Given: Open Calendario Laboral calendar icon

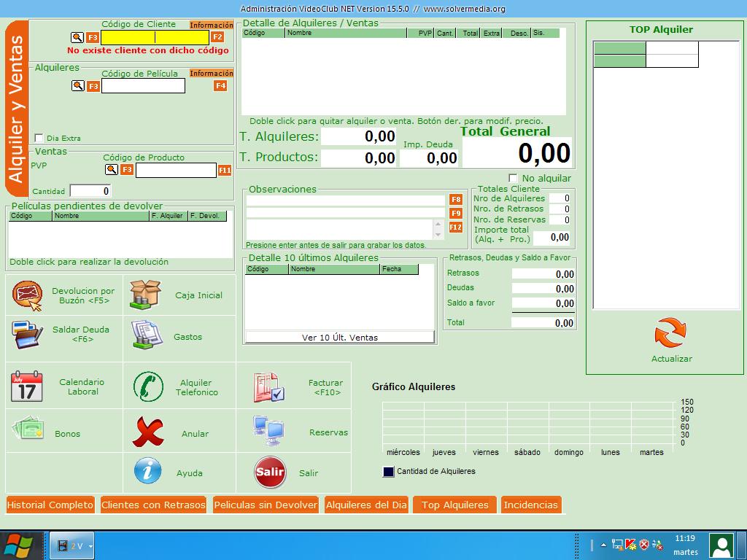Looking at the screenshot, I should (27, 386).
